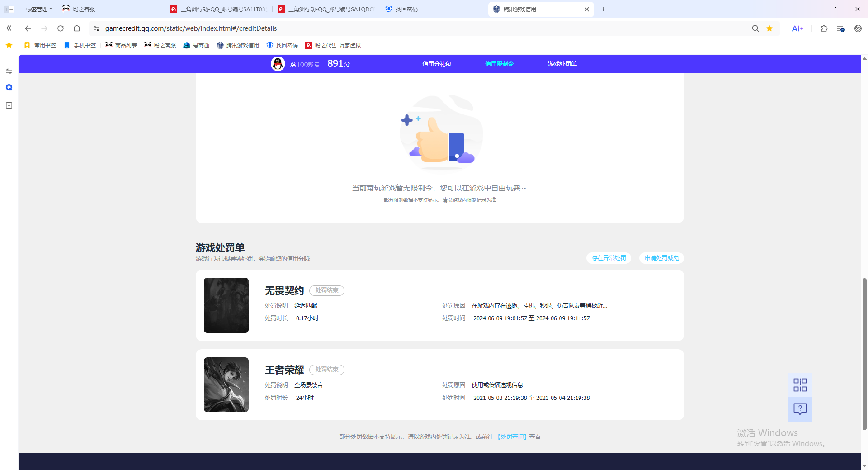868x470 pixels.
Task: Click the forward navigation arrow
Action: [44, 28]
